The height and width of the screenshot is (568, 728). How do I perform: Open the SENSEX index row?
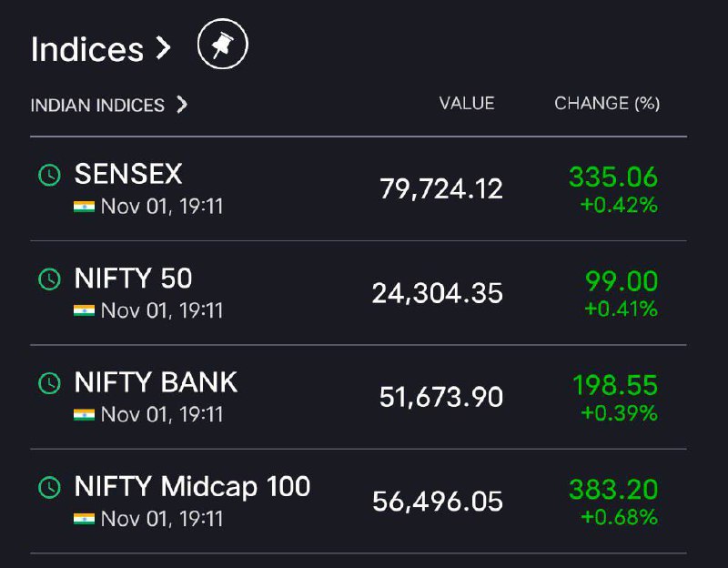tap(359, 189)
